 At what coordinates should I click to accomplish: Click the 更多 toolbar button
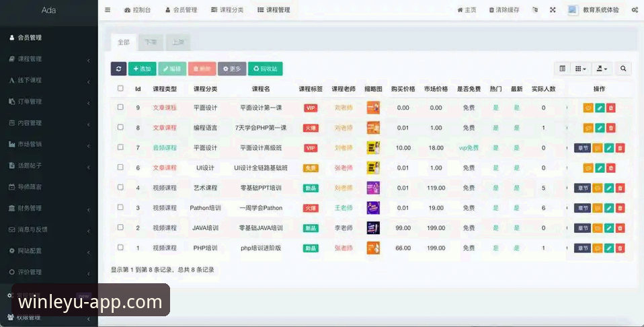232,69
